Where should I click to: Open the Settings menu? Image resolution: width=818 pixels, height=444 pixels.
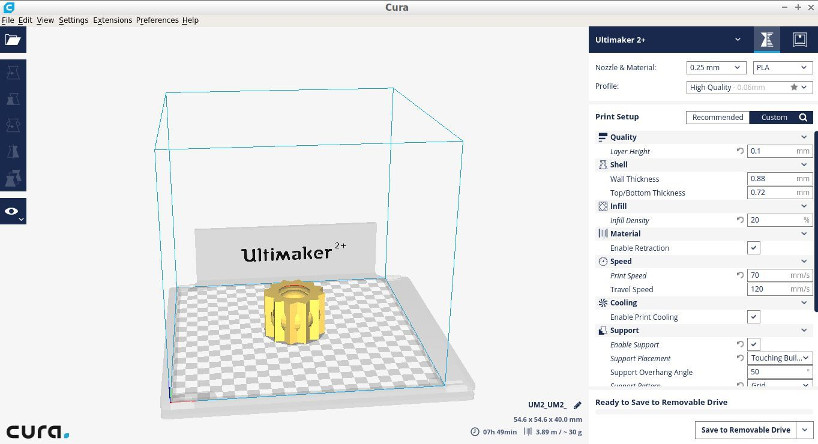point(73,20)
